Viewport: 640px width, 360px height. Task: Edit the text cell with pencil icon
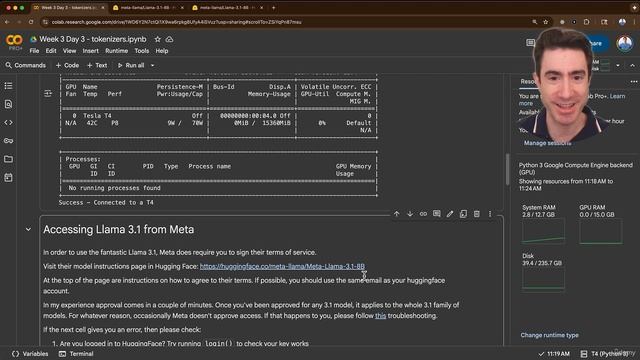450,214
